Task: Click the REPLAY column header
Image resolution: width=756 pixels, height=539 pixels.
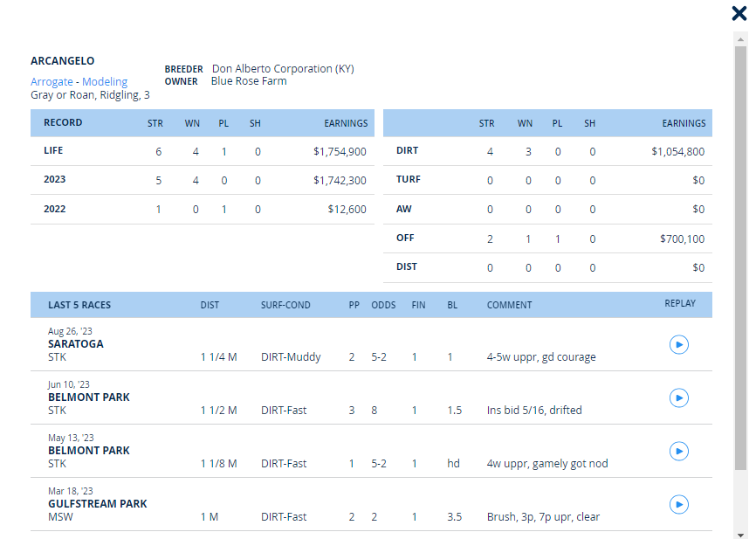Action: (x=680, y=303)
